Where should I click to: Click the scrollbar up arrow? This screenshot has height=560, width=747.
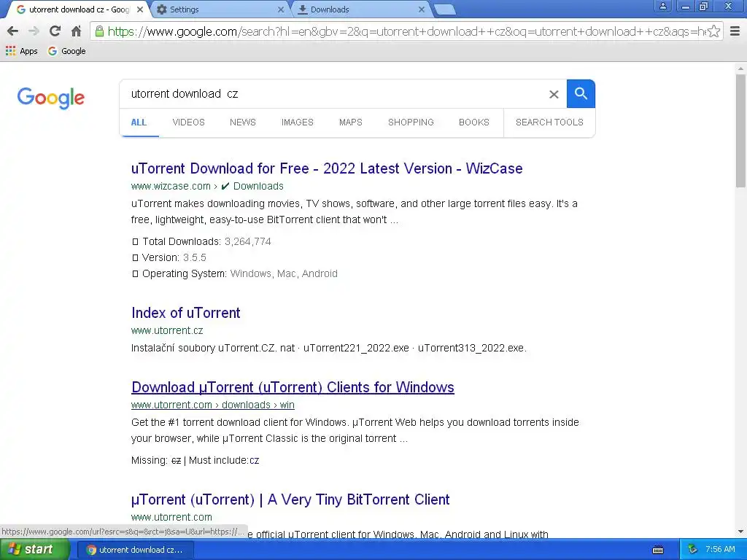(740, 69)
